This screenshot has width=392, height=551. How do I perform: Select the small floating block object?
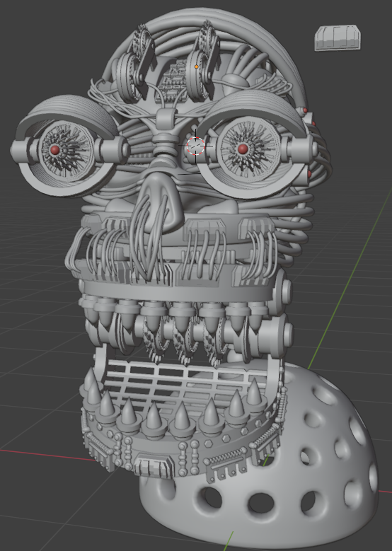pos(338,37)
